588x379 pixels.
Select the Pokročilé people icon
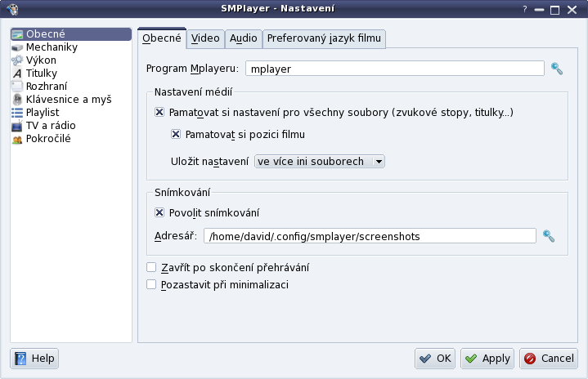pyautogui.click(x=17, y=140)
